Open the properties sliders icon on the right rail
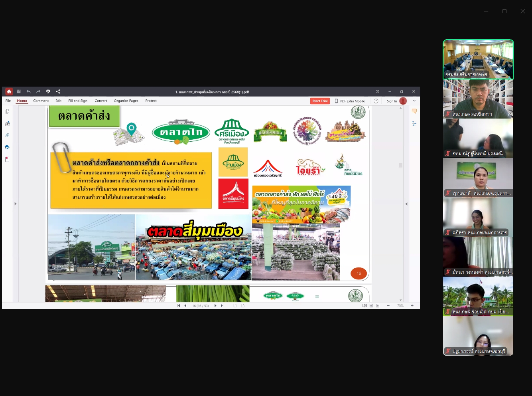This screenshot has height=396, width=532. 414,123
